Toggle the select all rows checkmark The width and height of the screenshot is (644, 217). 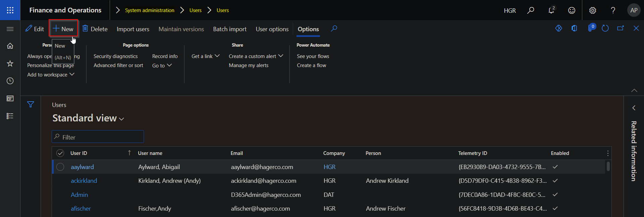[x=60, y=153]
